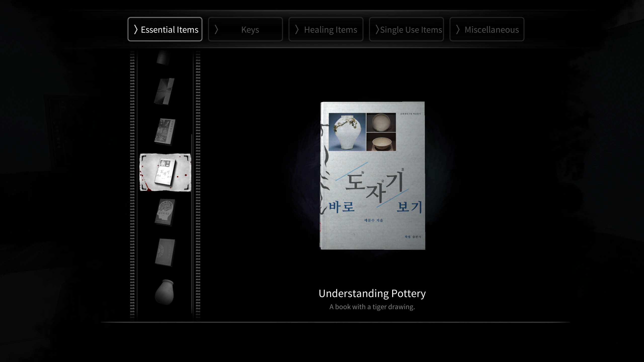Select the brain maze book item

click(x=165, y=212)
